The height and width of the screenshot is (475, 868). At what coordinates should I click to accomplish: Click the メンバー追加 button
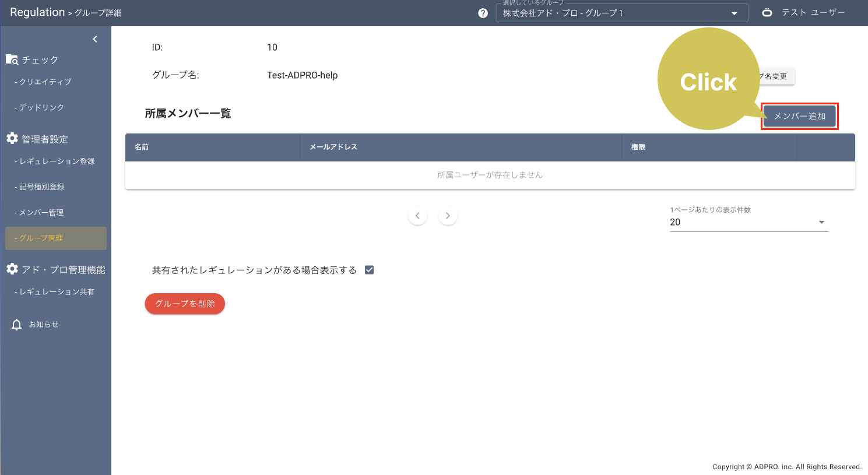pos(799,116)
